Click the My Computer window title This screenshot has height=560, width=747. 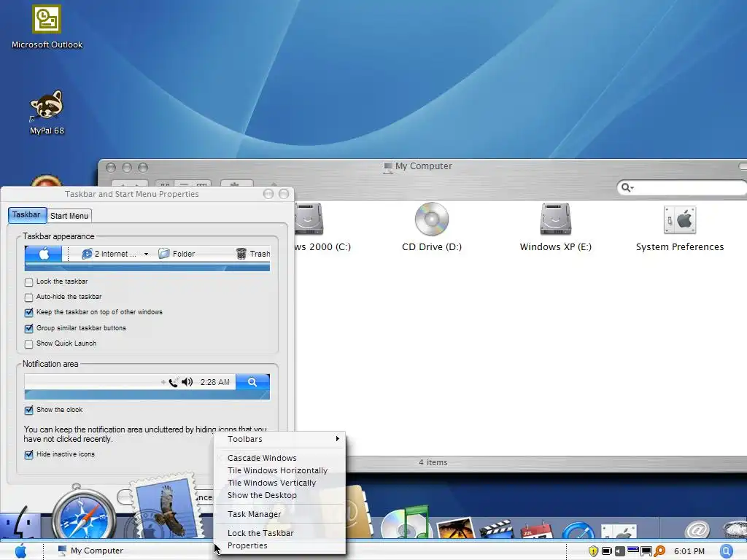pos(424,166)
